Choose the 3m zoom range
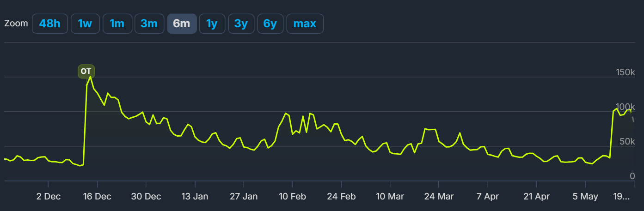644x211 pixels. pyautogui.click(x=149, y=24)
